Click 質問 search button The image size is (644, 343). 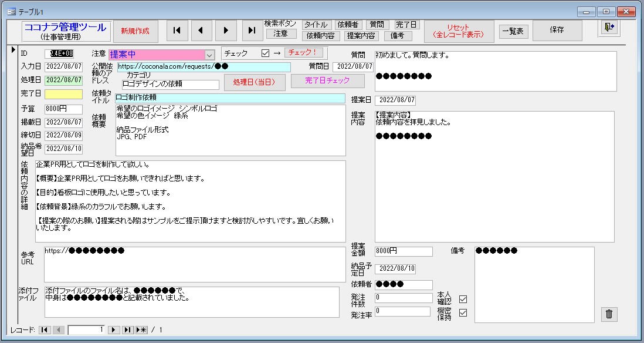[x=377, y=25]
